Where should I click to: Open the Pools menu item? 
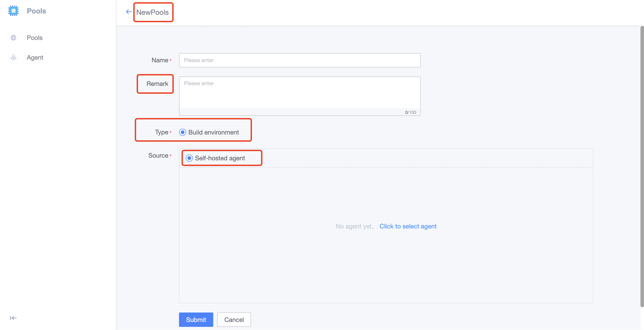pos(34,38)
